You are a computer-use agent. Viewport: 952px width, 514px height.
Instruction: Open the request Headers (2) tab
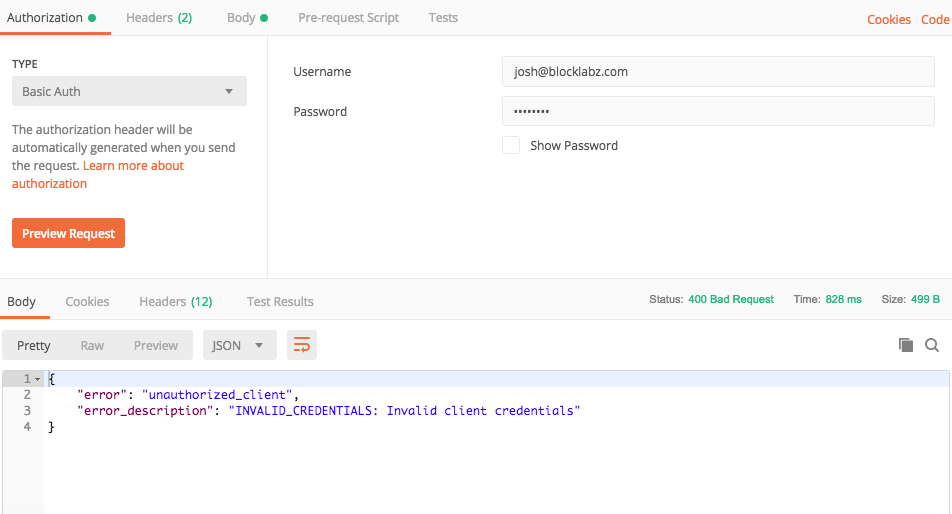click(159, 18)
